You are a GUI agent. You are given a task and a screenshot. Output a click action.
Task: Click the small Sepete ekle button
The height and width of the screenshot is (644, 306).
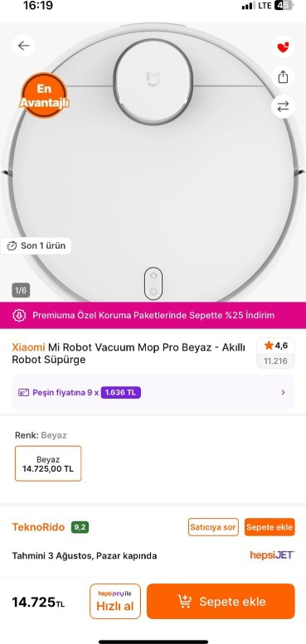pyautogui.click(x=270, y=527)
